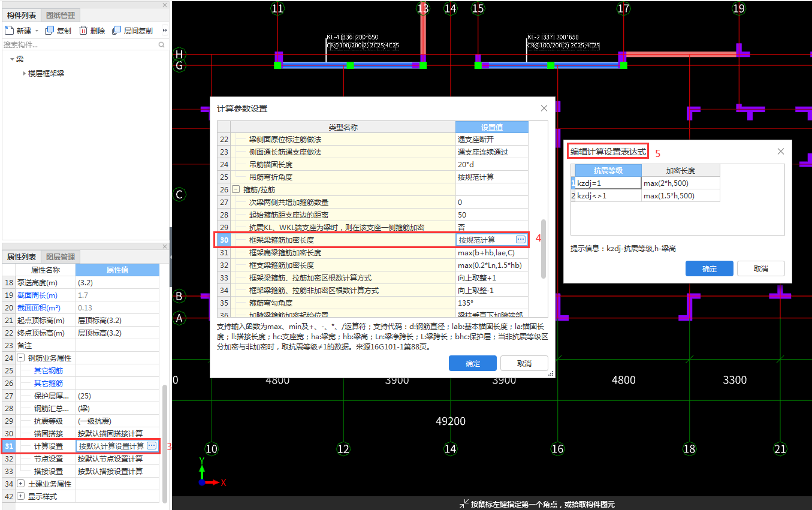
Task: Close the 计算参数设置 dialog
Action: (544, 108)
